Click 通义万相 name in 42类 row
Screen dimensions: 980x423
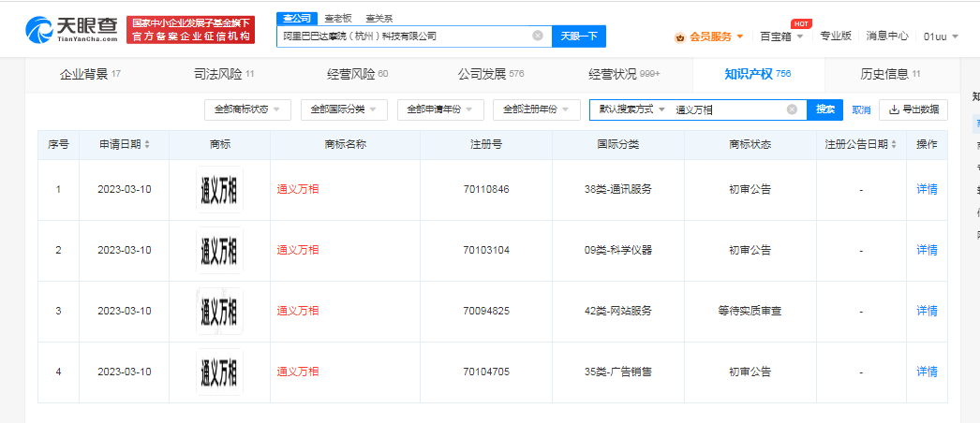pos(298,311)
